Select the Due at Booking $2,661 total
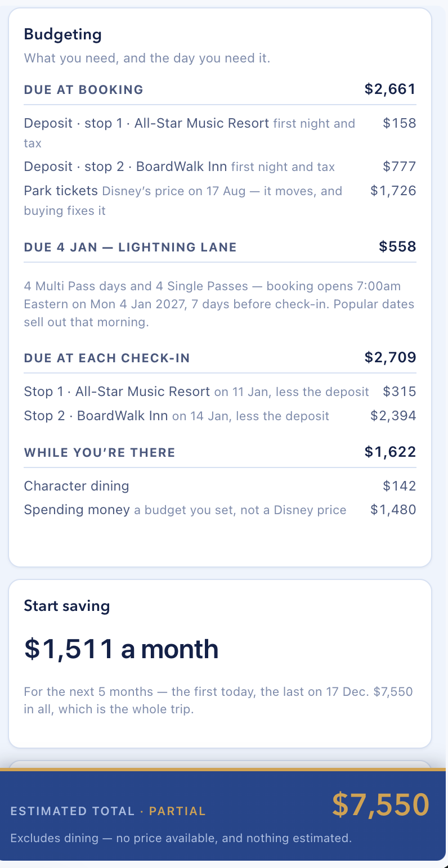Screen dimensions: 448x868 tap(390, 89)
